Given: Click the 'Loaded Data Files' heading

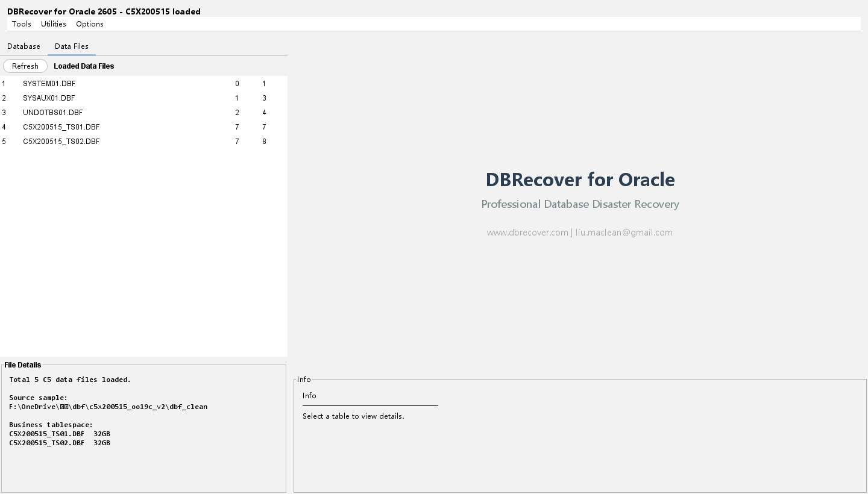Looking at the screenshot, I should (84, 66).
